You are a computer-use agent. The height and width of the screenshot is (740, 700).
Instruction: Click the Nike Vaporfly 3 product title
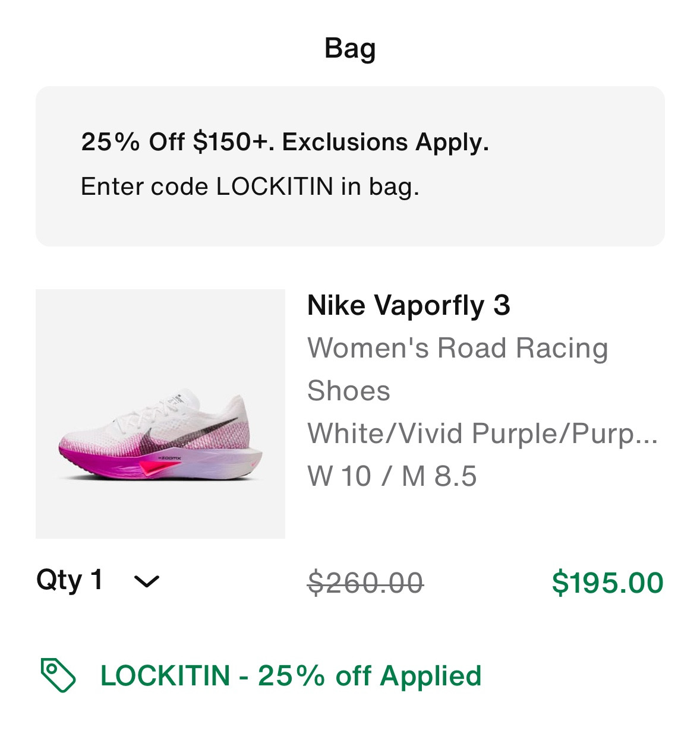(x=411, y=305)
